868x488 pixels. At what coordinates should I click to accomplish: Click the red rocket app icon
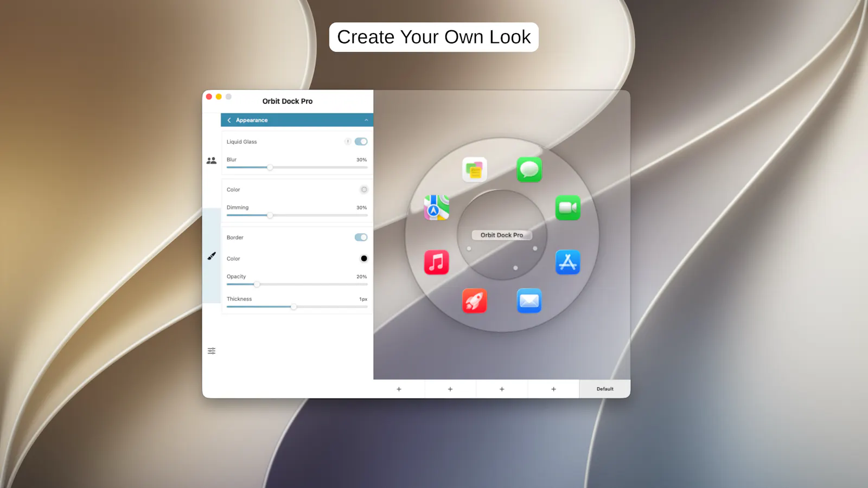[x=475, y=301]
